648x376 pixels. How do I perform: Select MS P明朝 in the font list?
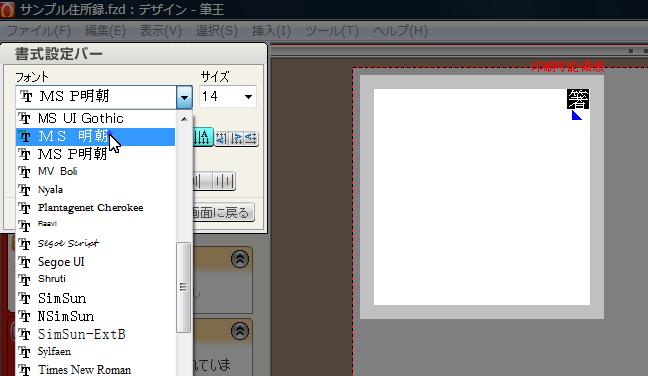(95, 154)
